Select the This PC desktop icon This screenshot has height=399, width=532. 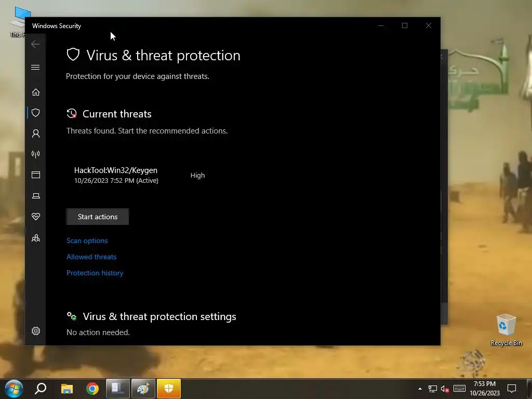(x=17, y=22)
